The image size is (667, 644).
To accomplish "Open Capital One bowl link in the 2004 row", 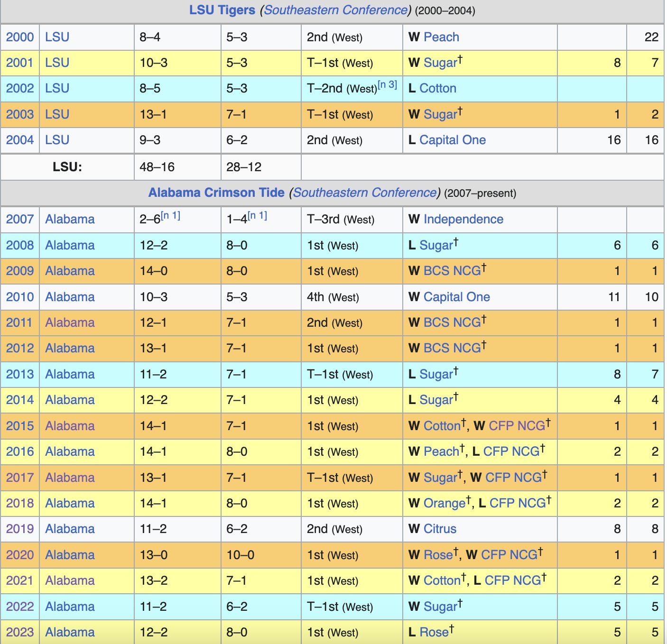I will pyautogui.click(x=453, y=140).
